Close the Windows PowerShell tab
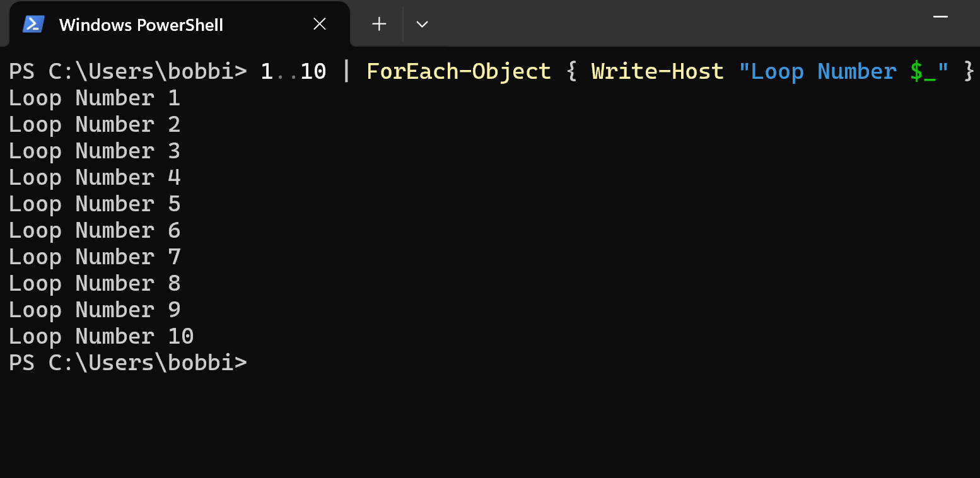 [x=319, y=24]
